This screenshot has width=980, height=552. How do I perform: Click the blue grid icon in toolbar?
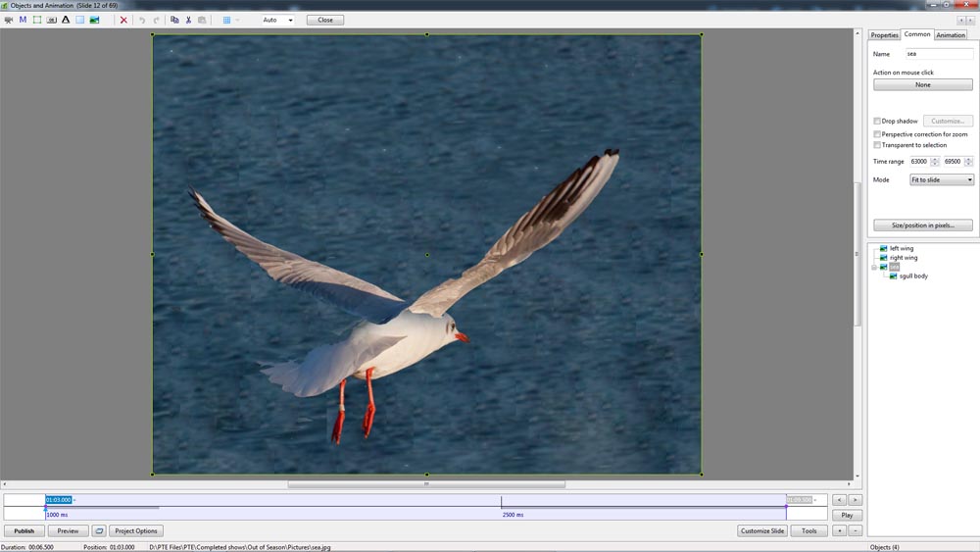pyautogui.click(x=226, y=20)
